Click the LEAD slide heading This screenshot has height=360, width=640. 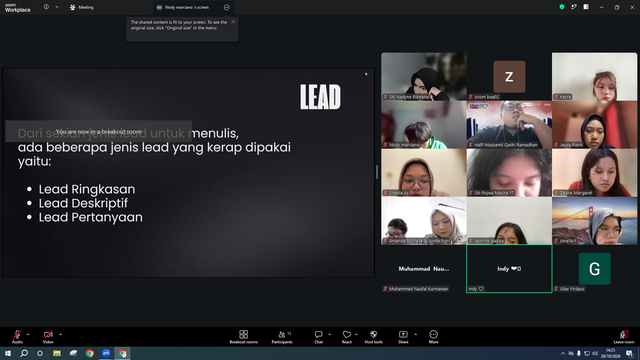pos(320,97)
